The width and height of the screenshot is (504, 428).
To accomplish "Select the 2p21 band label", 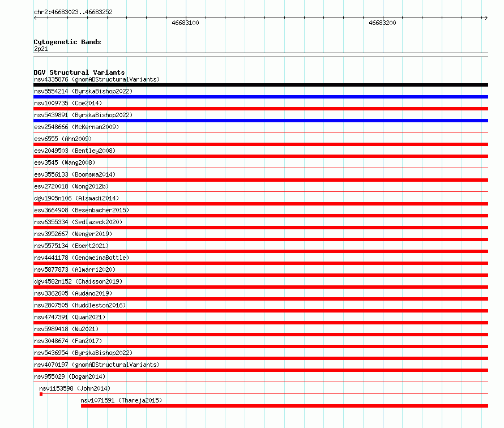I will [41, 49].
